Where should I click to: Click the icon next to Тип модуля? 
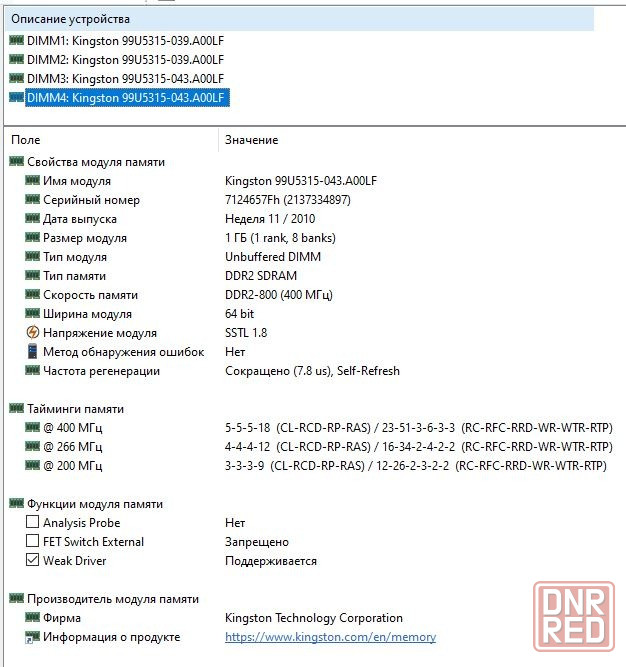[x=32, y=256]
